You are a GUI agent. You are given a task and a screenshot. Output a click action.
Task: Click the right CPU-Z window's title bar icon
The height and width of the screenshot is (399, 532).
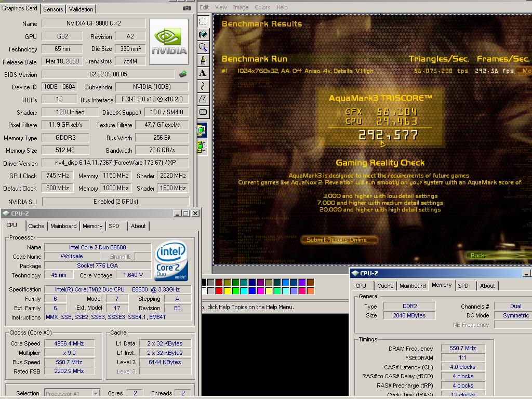[x=355, y=273]
